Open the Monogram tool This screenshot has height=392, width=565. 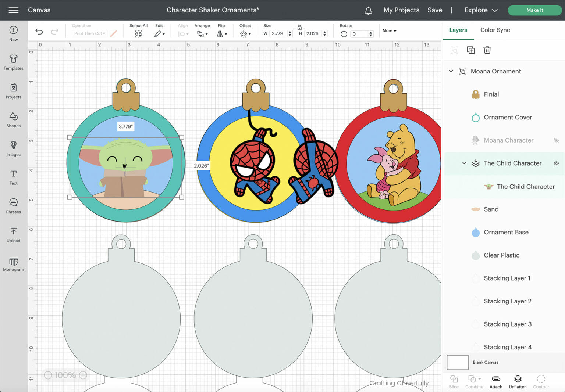(13, 264)
